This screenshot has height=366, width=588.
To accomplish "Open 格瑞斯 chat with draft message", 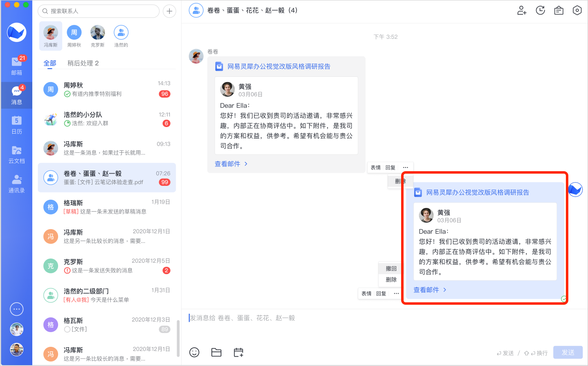I will pyautogui.click(x=107, y=207).
